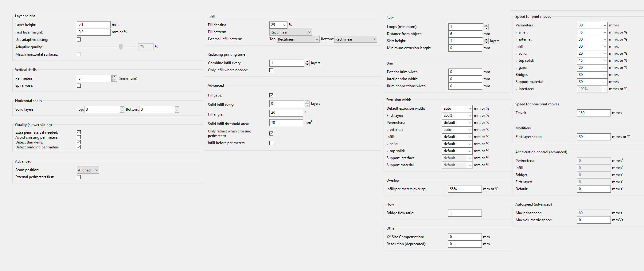The image size is (644, 271).
Task: Click skirt Distance from object field
Action: (465, 34)
